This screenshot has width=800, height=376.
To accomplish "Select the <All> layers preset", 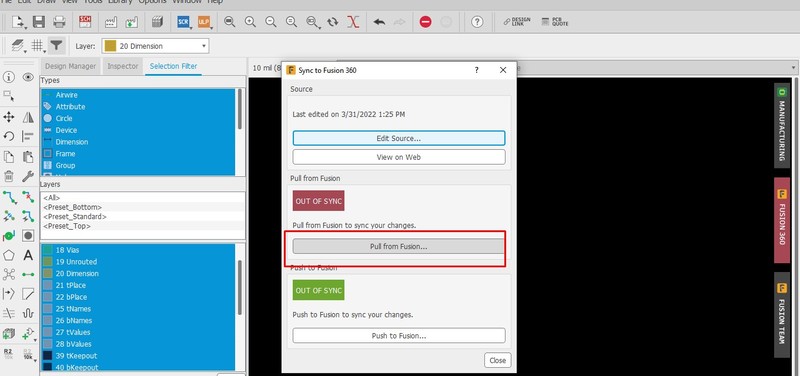I will (142, 198).
